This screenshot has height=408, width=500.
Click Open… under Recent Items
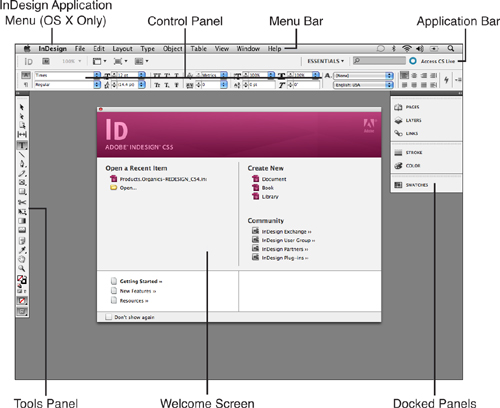123,188
